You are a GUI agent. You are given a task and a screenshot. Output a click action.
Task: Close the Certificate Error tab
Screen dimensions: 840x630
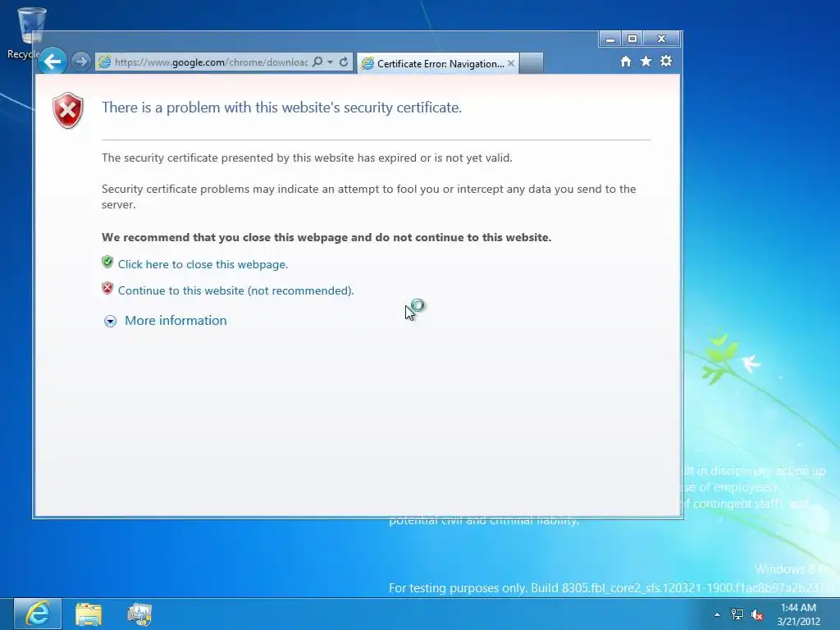(511, 63)
